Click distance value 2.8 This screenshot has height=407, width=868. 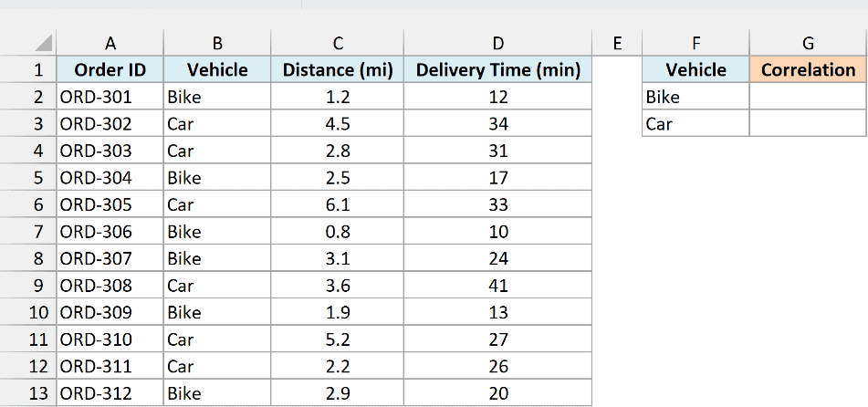[337, 151]
